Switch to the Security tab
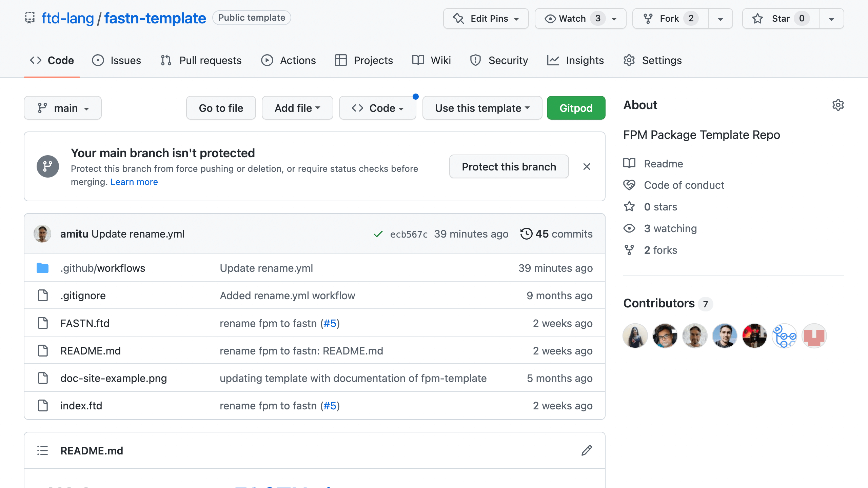 pos(499,60)
